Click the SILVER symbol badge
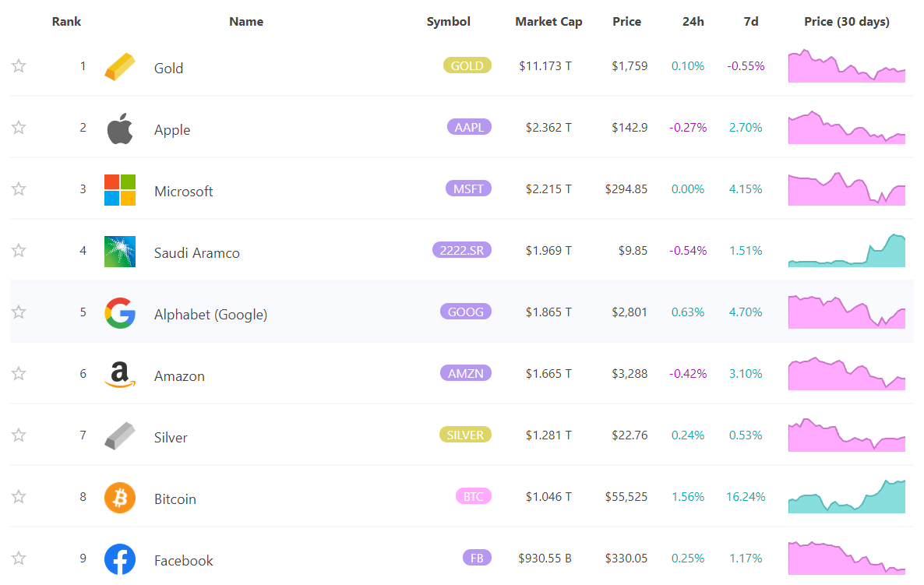 (465, 435)
